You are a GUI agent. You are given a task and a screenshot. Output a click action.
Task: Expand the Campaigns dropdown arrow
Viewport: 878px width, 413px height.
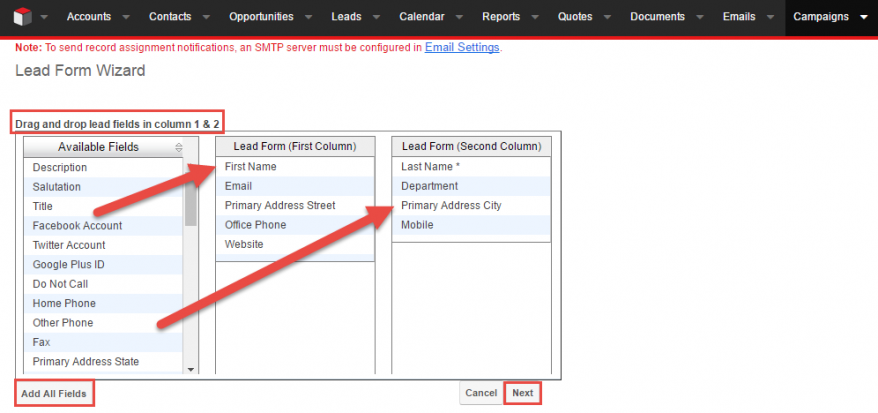point(863,17)
